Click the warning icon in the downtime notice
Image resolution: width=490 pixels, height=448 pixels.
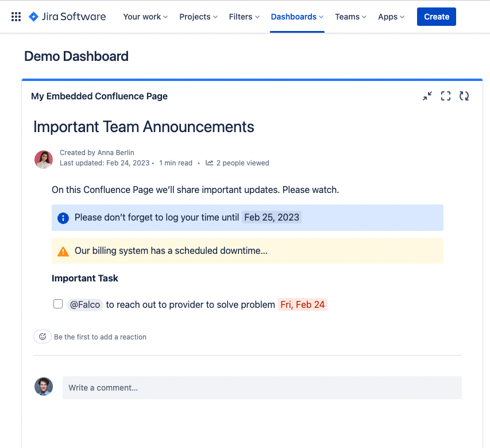(x=62, y=250)
